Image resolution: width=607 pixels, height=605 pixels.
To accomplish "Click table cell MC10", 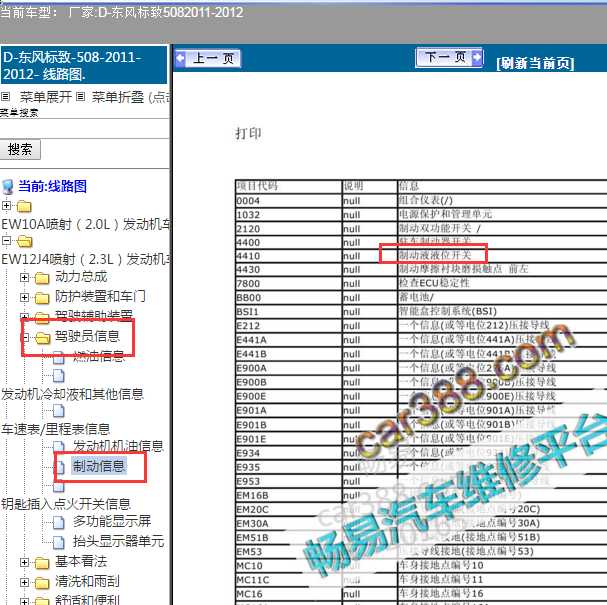I will pyautogui.click(x=288, y=566).
